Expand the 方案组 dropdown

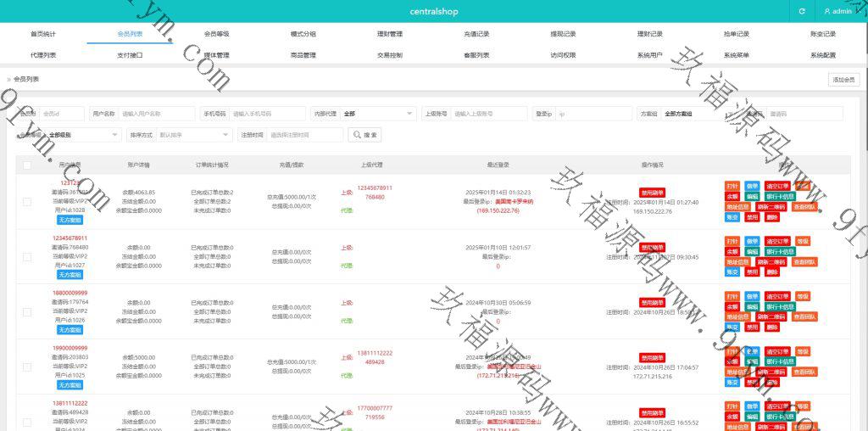[691, 114]
